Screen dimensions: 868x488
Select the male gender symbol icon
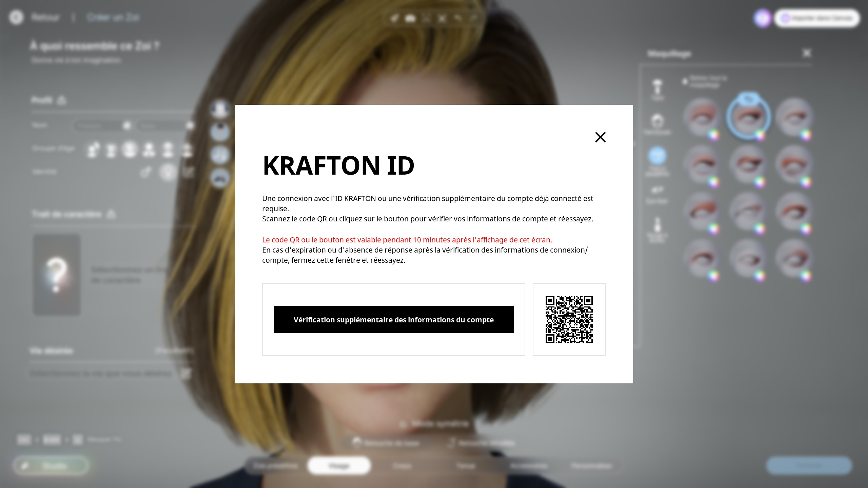click(146, 172)
